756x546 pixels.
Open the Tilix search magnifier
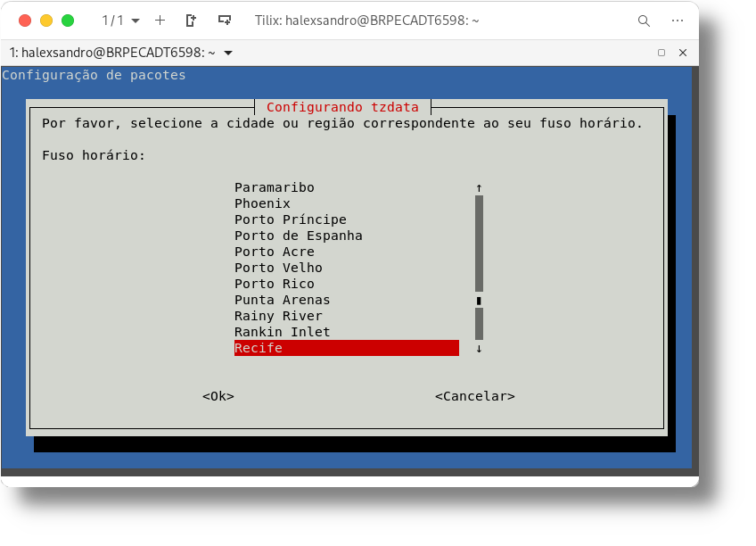pyautogui.click(x=644, y=21)
